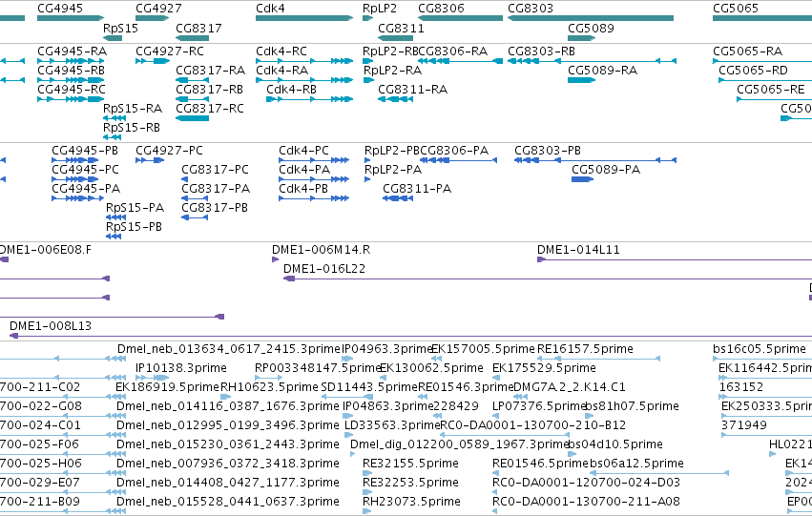Screen dimensions: 812x516
Task: Select transcript CG5065-RE
Action: pyautogui.click(x=774, y=99)
